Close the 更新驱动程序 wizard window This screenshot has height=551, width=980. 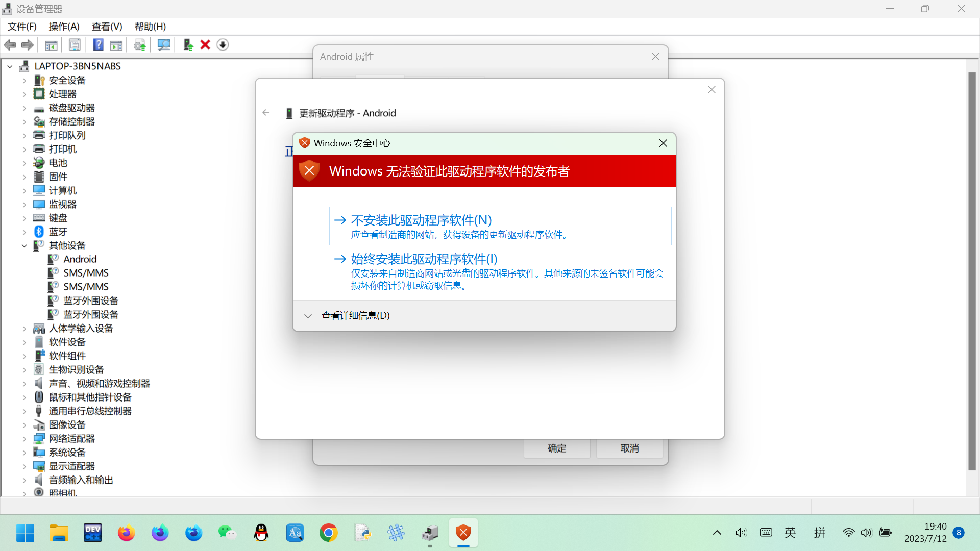712,90
